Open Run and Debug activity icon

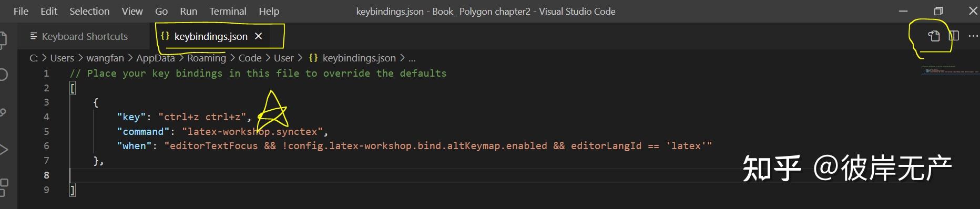pos(3,149)
